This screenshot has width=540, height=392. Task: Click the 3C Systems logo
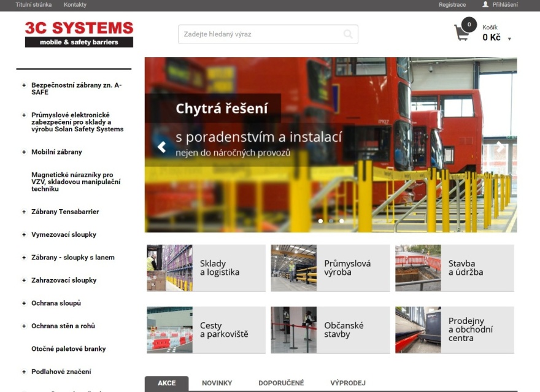(79, 34)
